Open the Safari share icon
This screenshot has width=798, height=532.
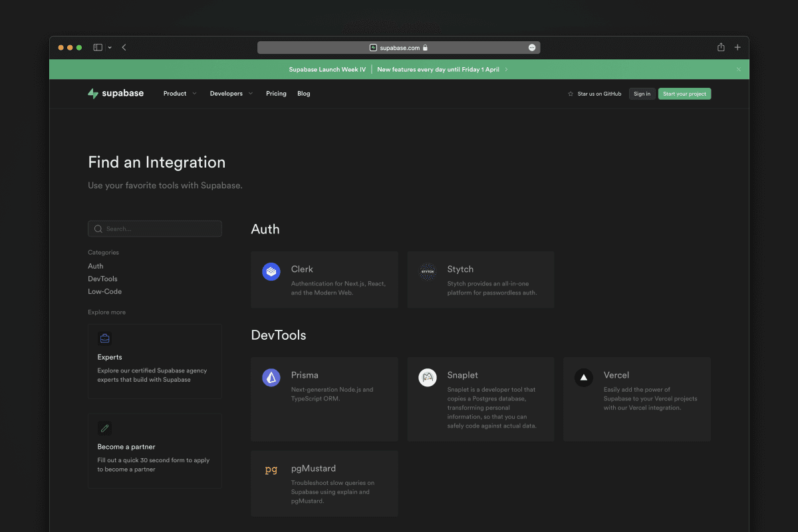pyautogui.click(x=721, y=47)
